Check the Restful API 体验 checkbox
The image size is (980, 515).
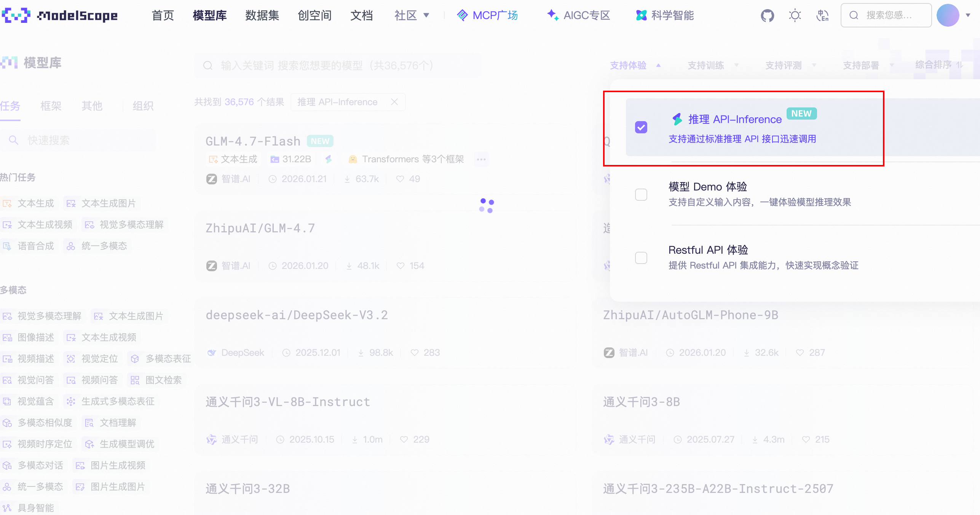[x=641, y=258]
